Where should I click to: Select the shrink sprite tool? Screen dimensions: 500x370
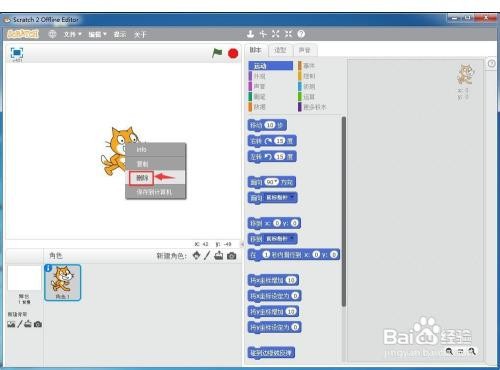[289, 34]
